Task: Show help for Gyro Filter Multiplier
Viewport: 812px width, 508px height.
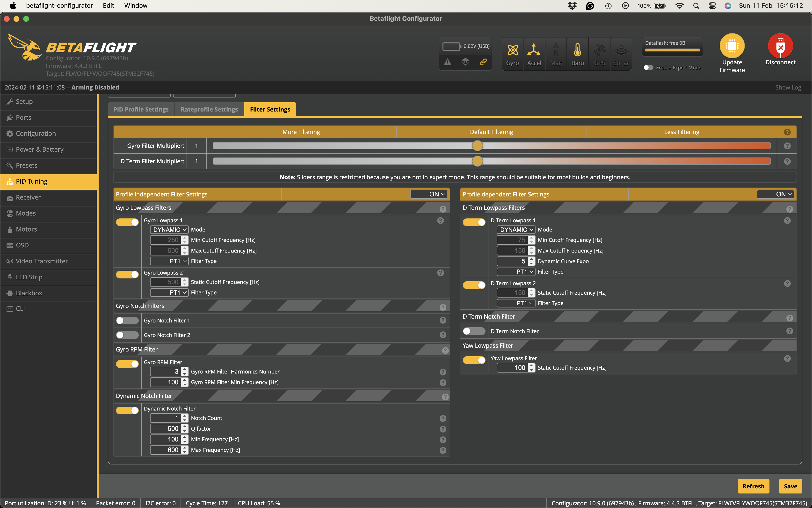Action: [787, 146]
